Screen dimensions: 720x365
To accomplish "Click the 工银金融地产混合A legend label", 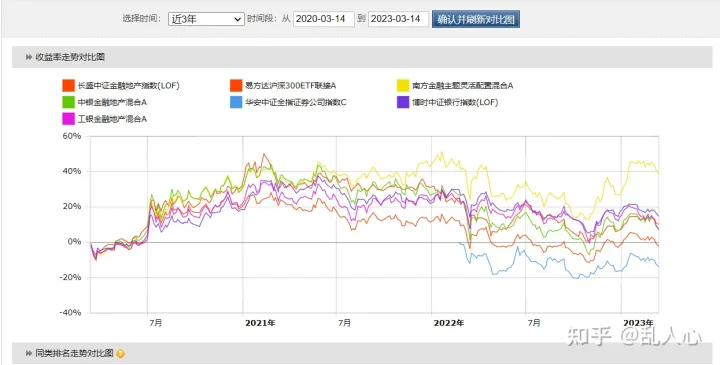I will [x=112, y=120].
